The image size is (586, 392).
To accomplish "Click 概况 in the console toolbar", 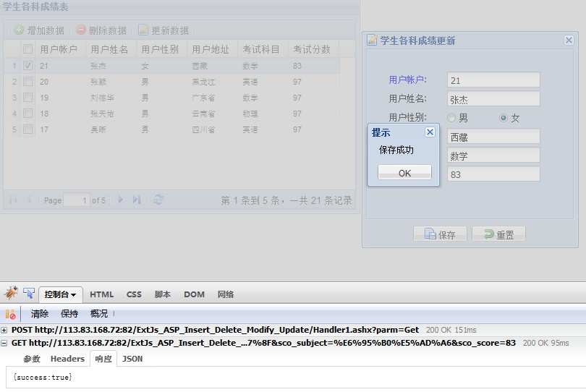I will 98,313.
